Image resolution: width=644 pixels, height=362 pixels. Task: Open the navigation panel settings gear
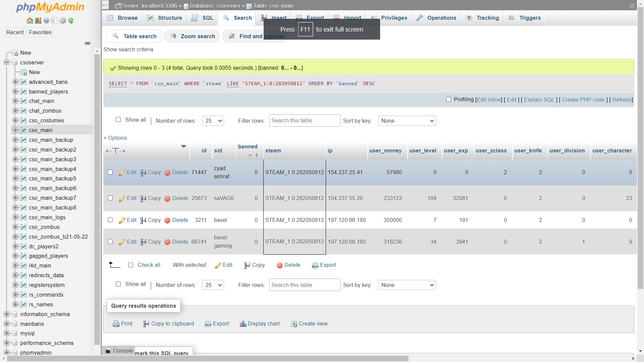click(x=63, y=21)
